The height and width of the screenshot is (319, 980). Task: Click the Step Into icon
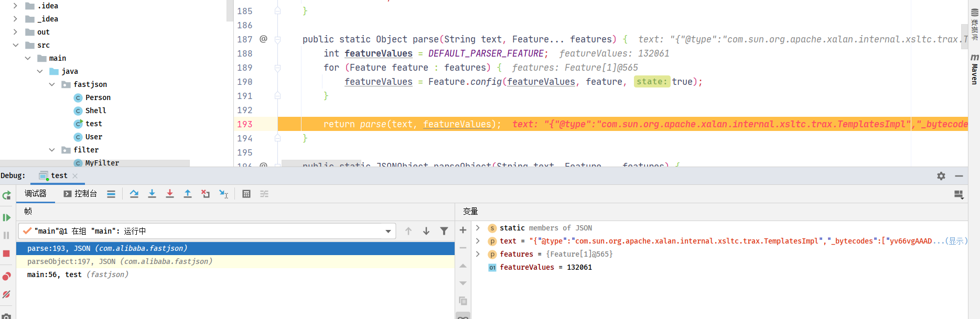click(152, 194)
